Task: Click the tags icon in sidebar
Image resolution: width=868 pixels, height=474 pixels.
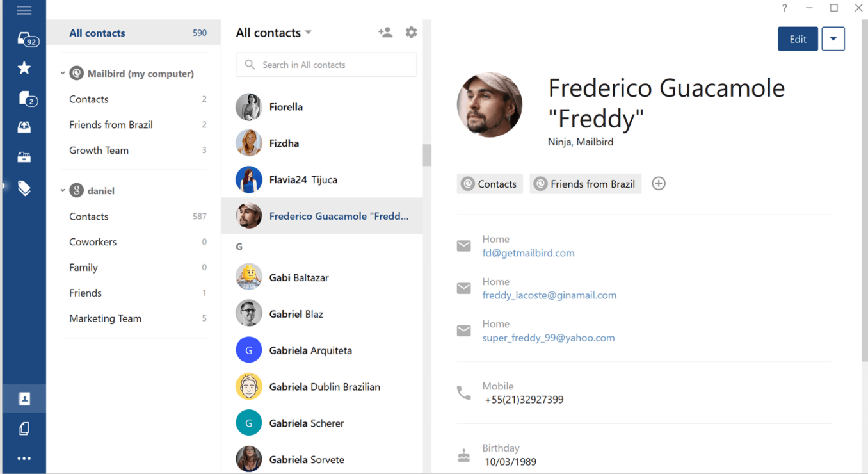Action: 24,188
